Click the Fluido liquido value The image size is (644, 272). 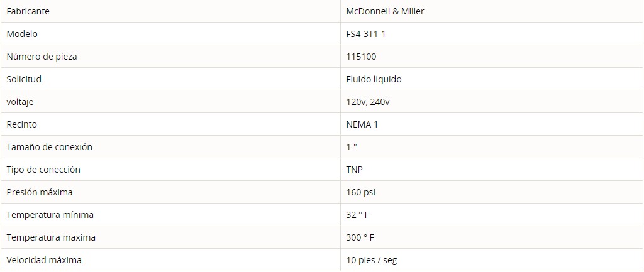pyautogui.click(x=374, y=79)
